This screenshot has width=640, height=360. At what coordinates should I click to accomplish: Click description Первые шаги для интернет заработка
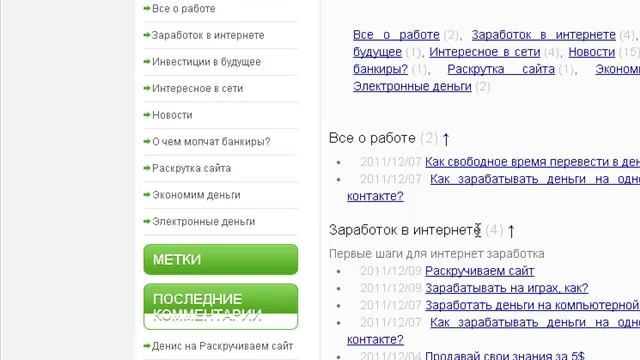click(x=437, y=254)
